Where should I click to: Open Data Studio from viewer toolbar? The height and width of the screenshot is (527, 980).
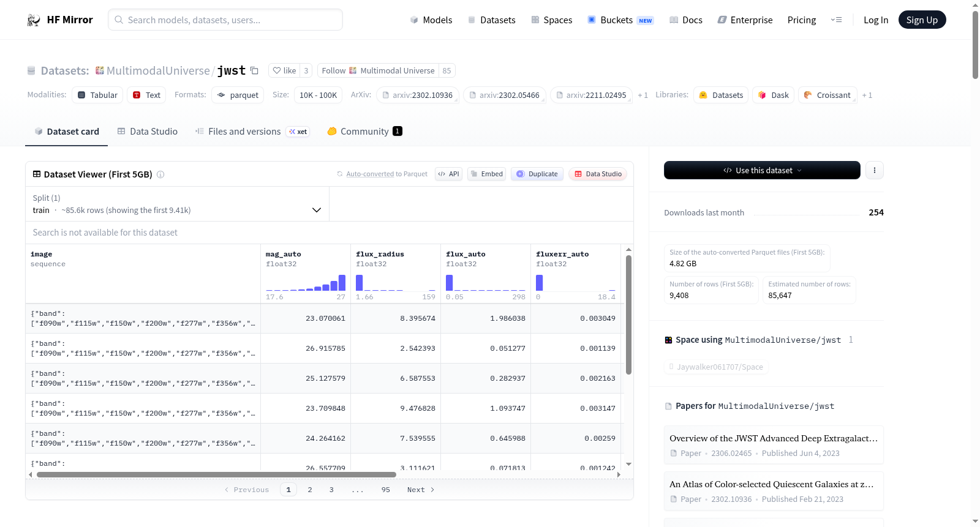pyautogui.click(x=597, y=174)
